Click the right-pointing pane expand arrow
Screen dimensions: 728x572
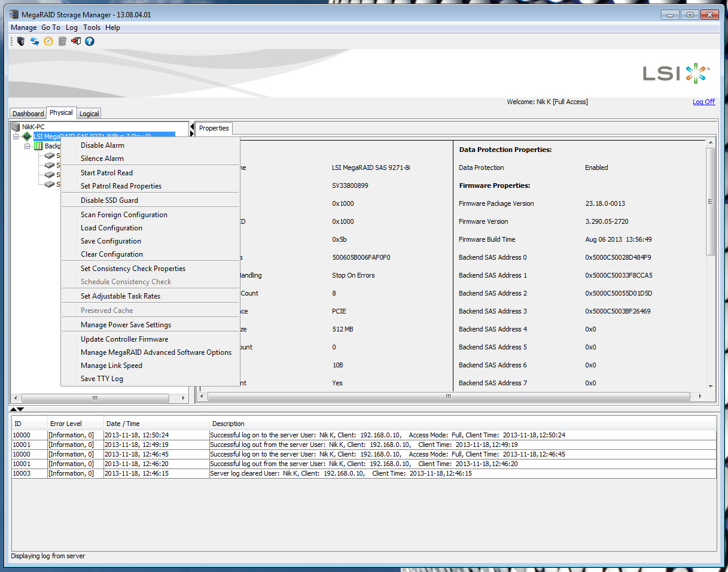click(192, 134)
